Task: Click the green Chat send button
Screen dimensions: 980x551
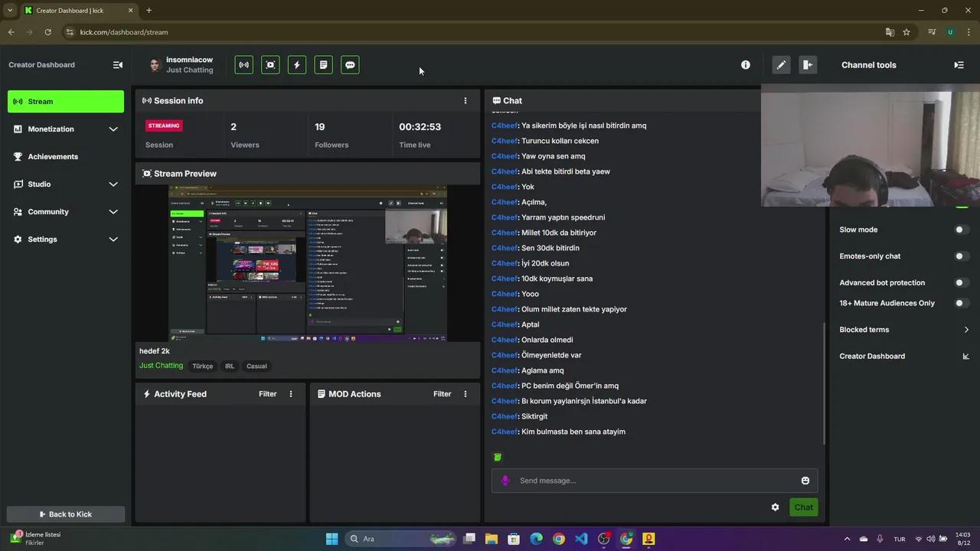Action: (x=804, y=507)
